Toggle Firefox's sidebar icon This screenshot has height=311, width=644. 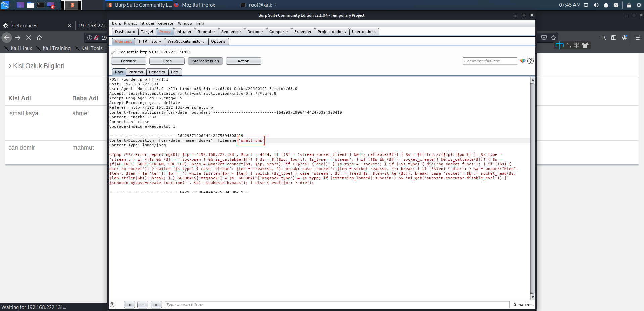614,38
